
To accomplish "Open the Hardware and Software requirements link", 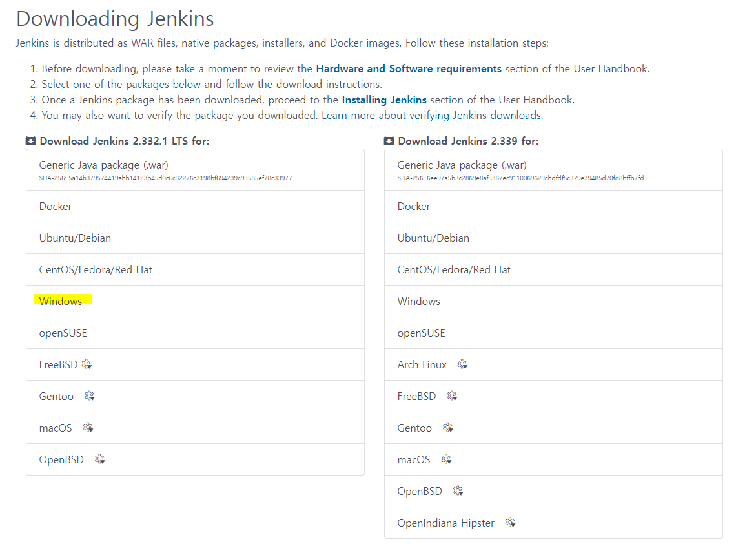I will 409,68.
